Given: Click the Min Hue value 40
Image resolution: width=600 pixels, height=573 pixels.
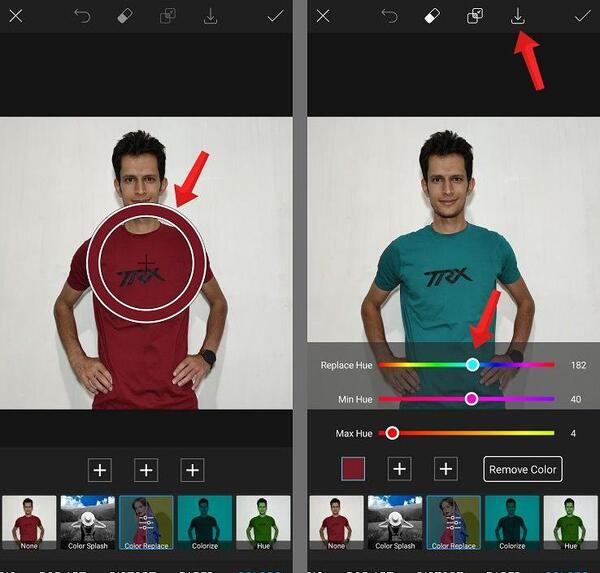Looking at the screenshot, I should coord(576,399).
